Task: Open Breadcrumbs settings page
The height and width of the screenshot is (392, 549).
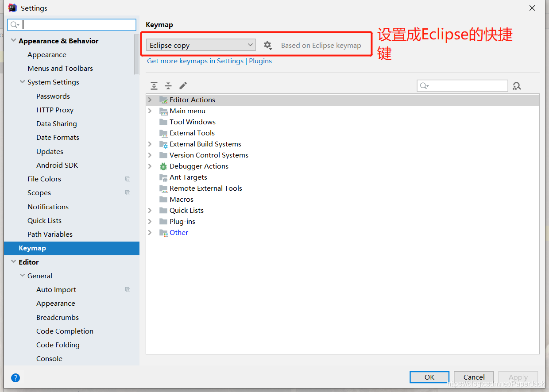Action: click(58, 318)
